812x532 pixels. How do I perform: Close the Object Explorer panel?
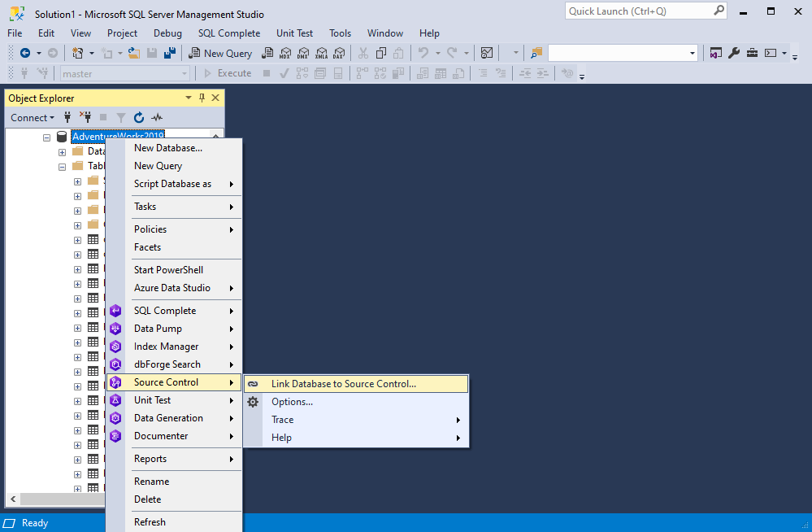[x=215, y=98]
